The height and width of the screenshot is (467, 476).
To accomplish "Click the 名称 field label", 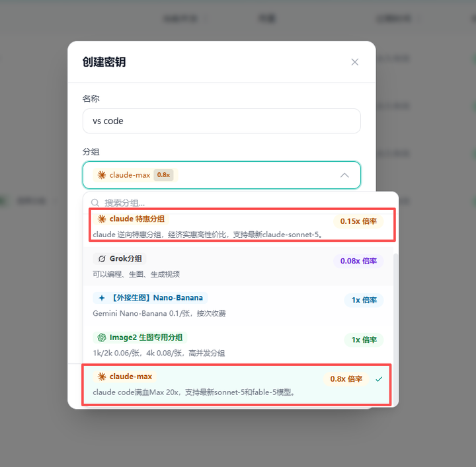I will [x=91, y=98].
